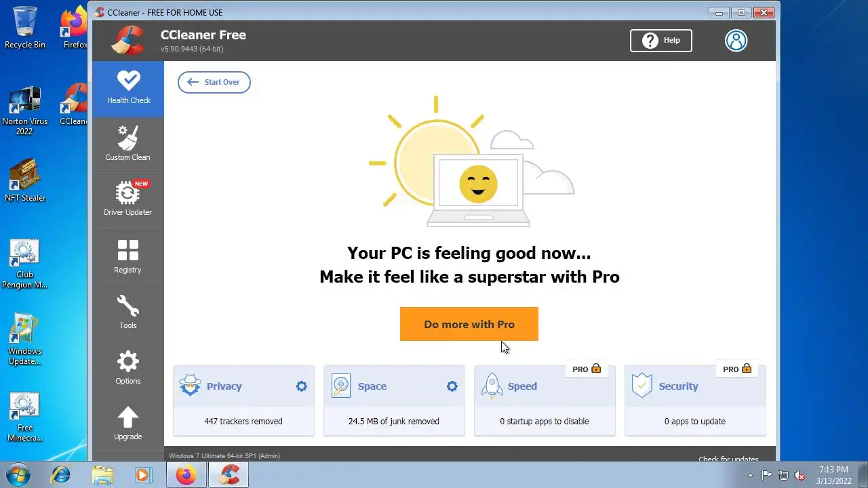Screen dimensions: 868x488
Task: Click '0 startup apps to disable' text
Action: [545, 422]
